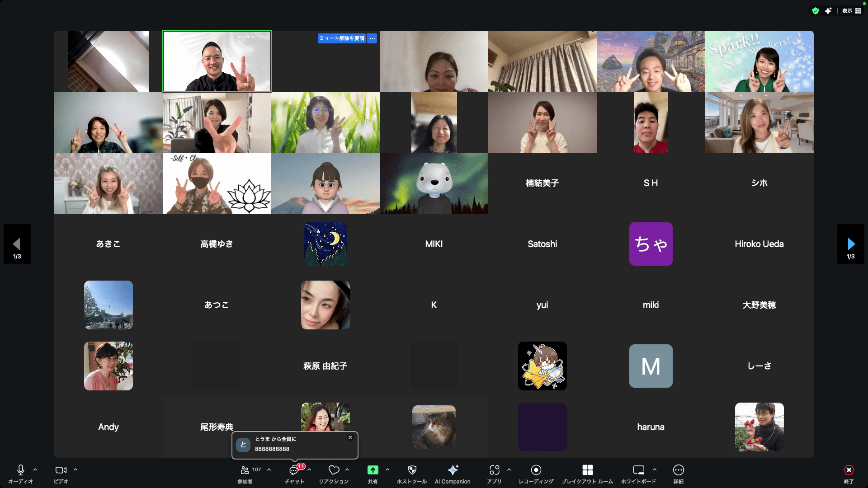Open the Chat panel with 11 unread
The image size is (868, 488).
point(294,470)
